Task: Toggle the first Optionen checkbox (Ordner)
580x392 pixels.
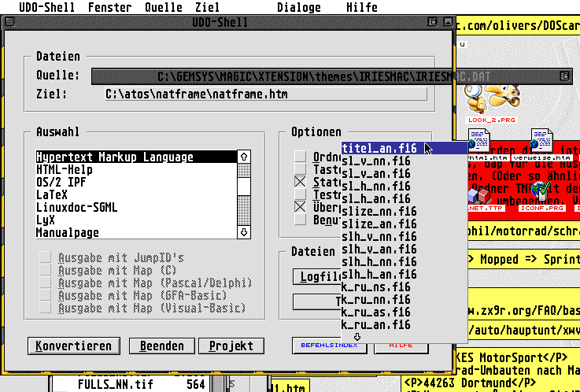Action: pos(300,156)
